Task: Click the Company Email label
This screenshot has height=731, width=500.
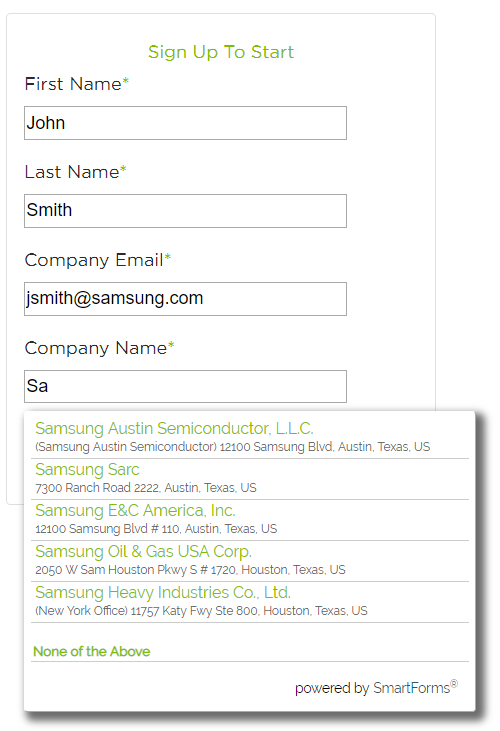Action: [98, 260]
